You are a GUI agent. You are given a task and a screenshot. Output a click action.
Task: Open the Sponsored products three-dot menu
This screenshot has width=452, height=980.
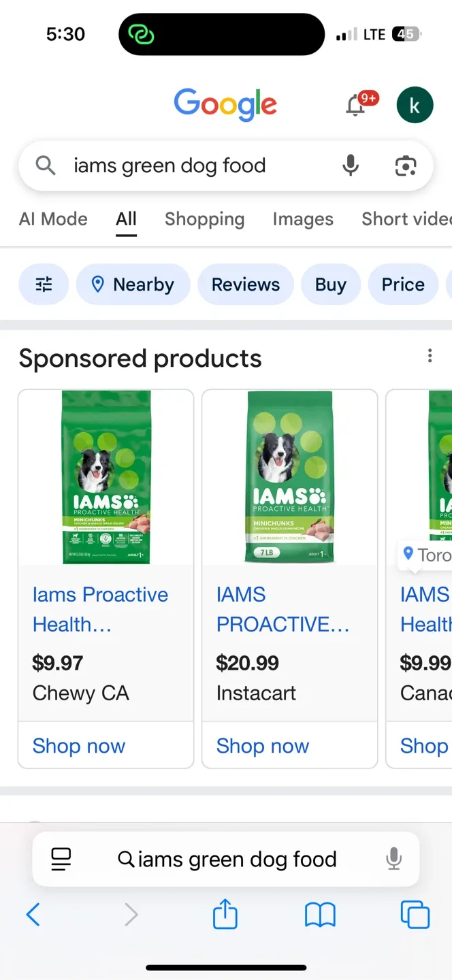click(x=430, y=356)
